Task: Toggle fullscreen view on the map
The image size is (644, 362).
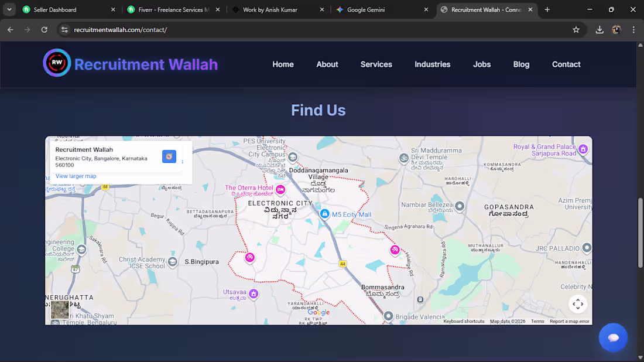Action: [x=577, y=304]
